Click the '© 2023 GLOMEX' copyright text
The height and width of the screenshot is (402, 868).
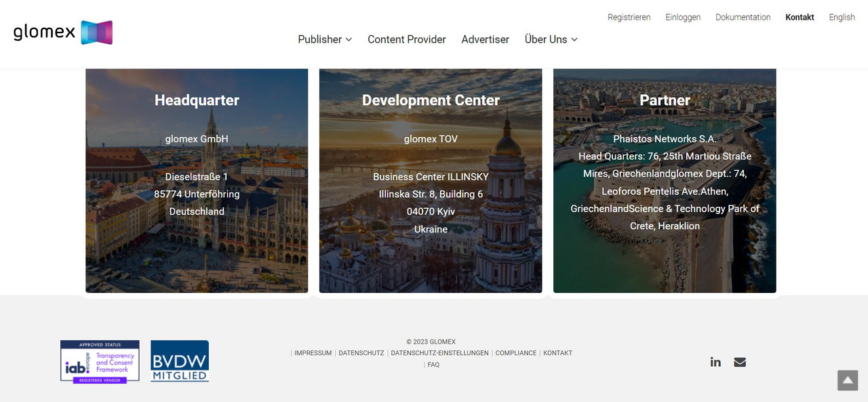click(x=431, y=342)
